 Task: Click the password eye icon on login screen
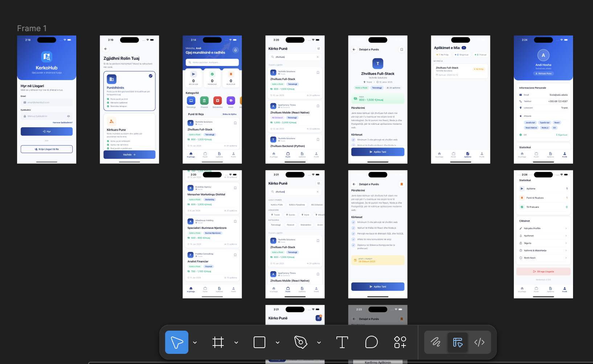coord(68,116)
